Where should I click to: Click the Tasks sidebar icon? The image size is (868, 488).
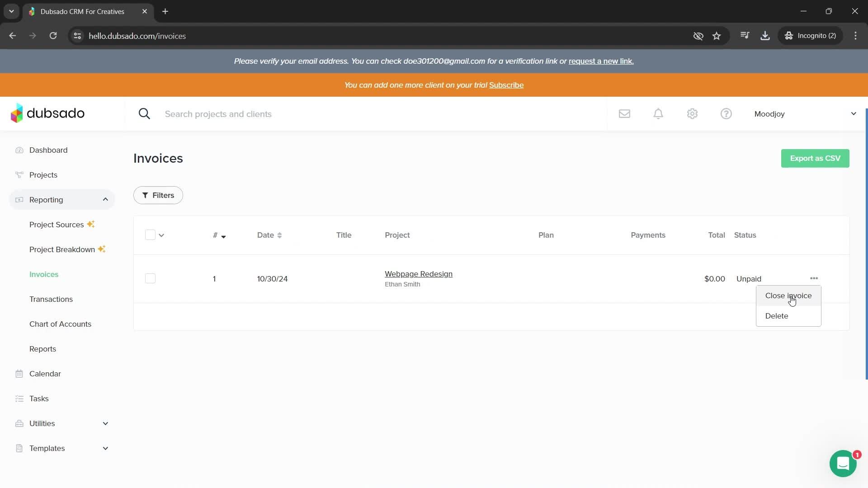click(19, 399)
